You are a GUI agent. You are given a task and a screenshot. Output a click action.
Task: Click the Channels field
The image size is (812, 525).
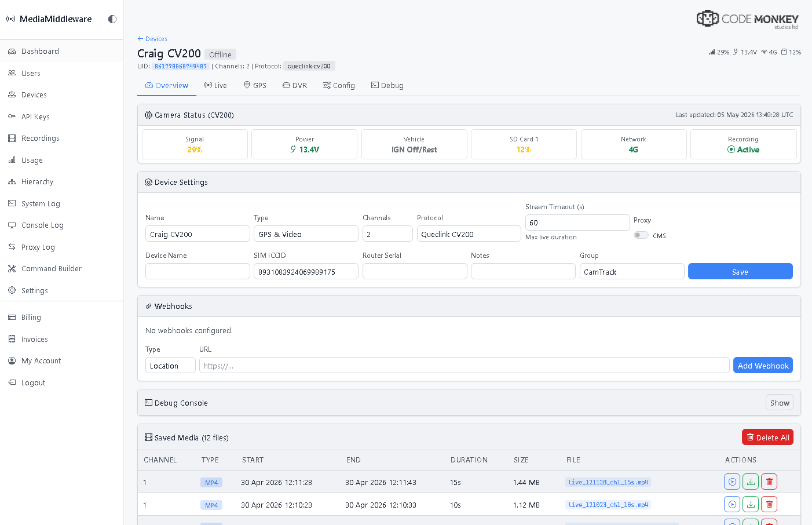(387, 234)
